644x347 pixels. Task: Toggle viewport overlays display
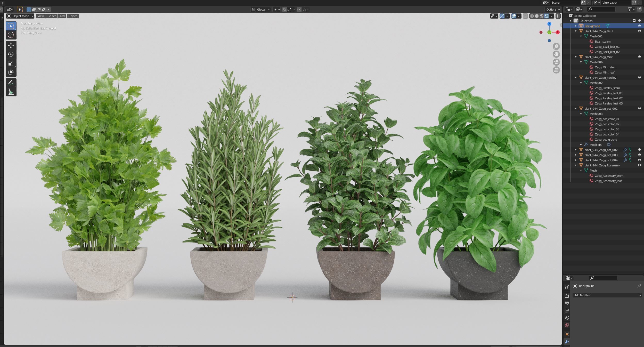pos(514,16)
